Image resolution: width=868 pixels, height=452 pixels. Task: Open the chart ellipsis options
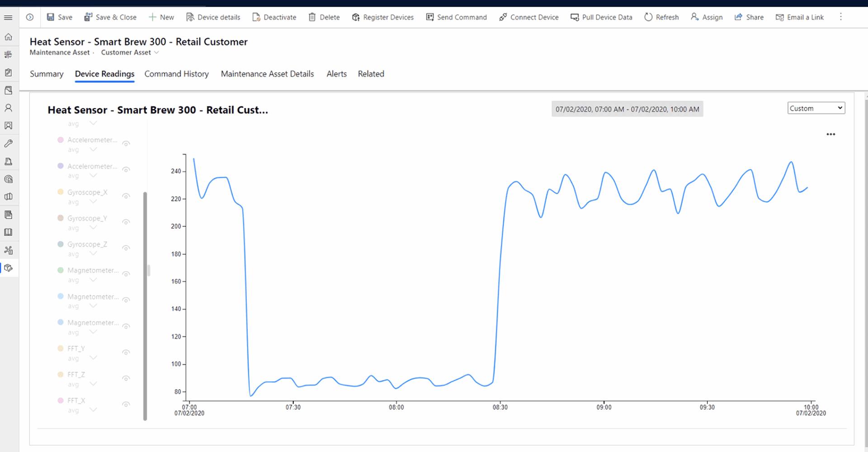[831, 134]
